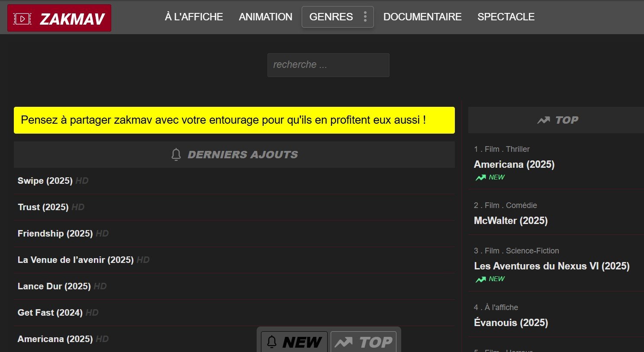Click the green NEW trend icon under Americana

tap(481, 177)
